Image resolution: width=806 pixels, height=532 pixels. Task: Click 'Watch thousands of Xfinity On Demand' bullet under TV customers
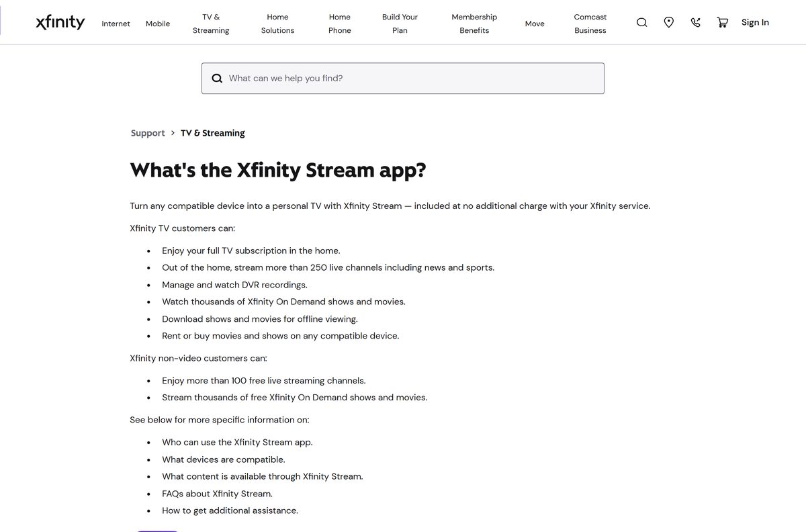(x=283, y=302)
